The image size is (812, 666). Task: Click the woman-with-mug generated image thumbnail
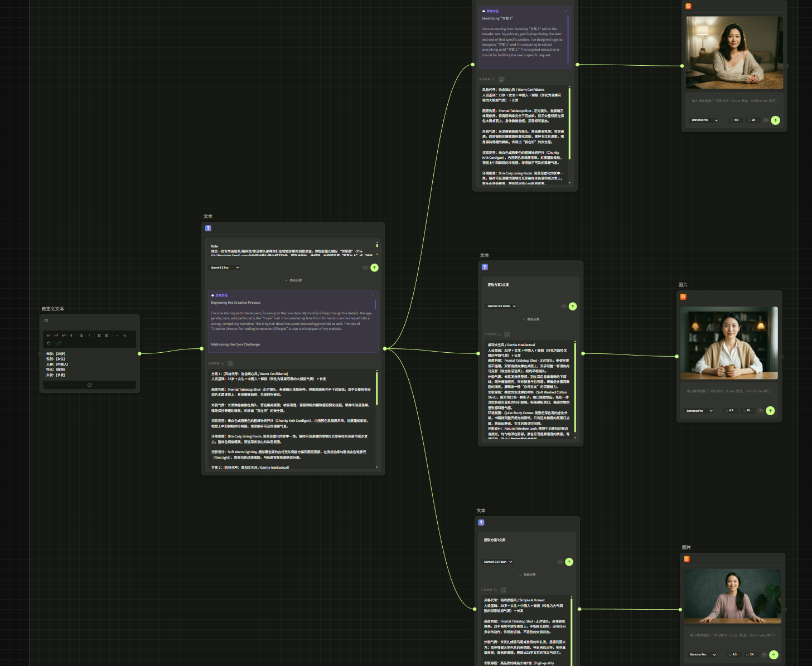coord(729,343)
